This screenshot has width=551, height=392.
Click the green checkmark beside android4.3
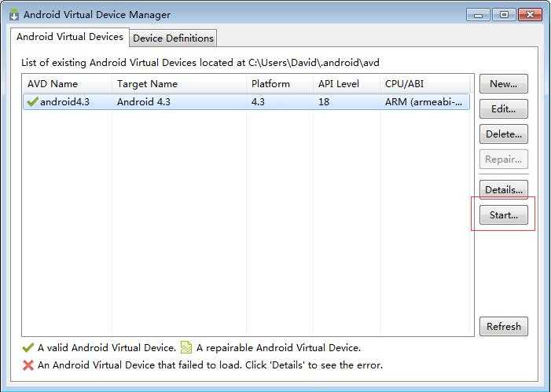(32, 102)
